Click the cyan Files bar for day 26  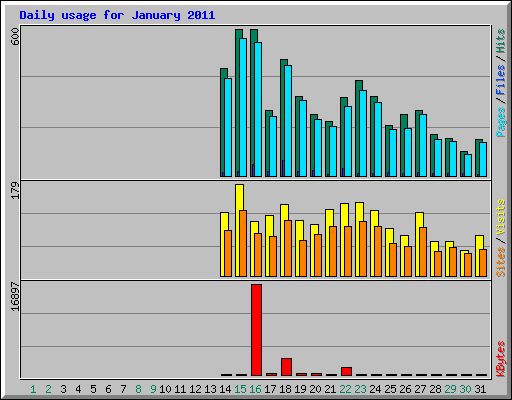[x=408, y=152]
